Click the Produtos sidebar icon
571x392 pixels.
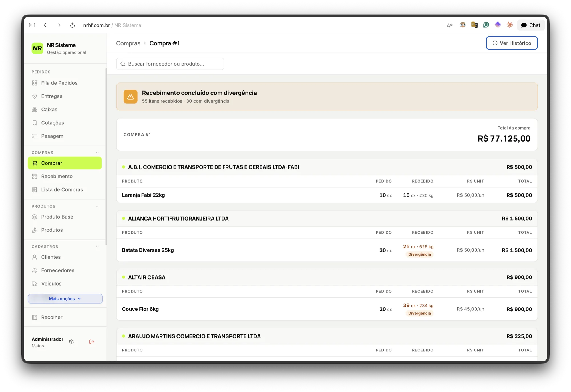click(35, 230)
